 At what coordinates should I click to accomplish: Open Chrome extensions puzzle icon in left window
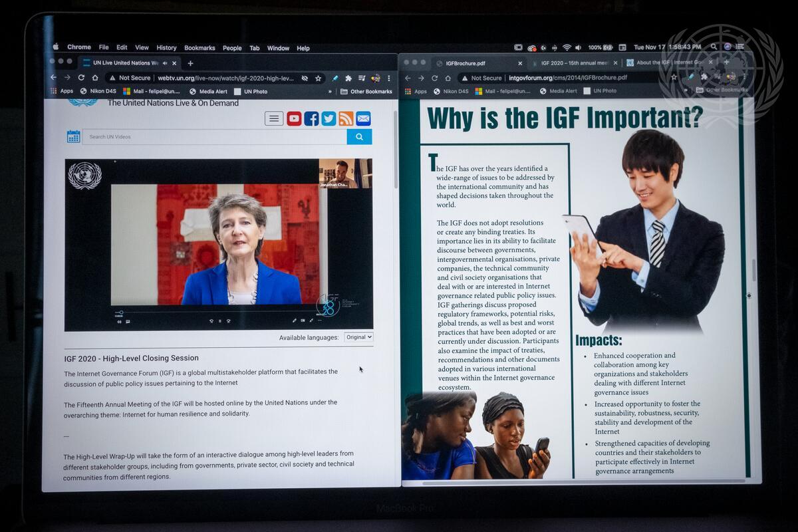(348, 78)
